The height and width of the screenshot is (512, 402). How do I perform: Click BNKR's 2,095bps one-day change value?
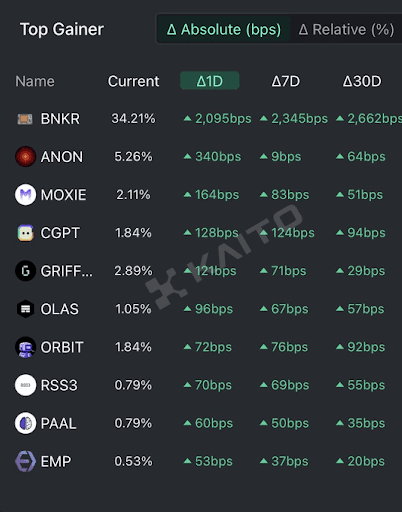[x=218, y=118]
